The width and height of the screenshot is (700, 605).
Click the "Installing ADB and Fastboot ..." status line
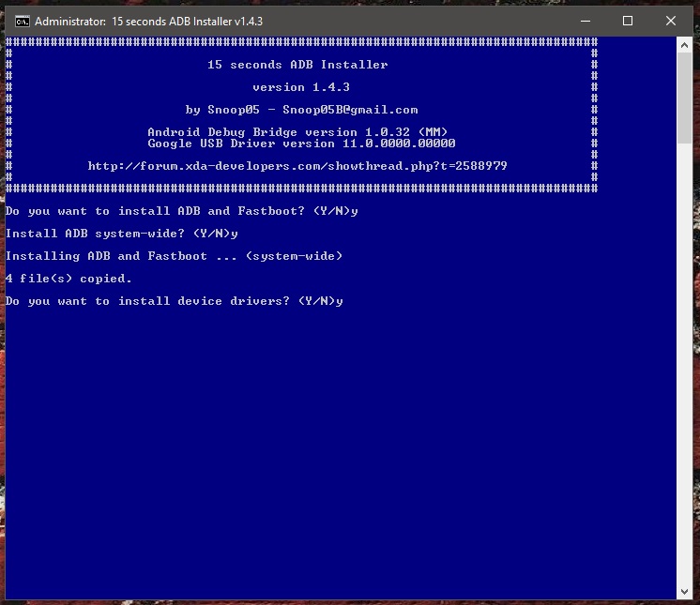click(x=174, y=256)
